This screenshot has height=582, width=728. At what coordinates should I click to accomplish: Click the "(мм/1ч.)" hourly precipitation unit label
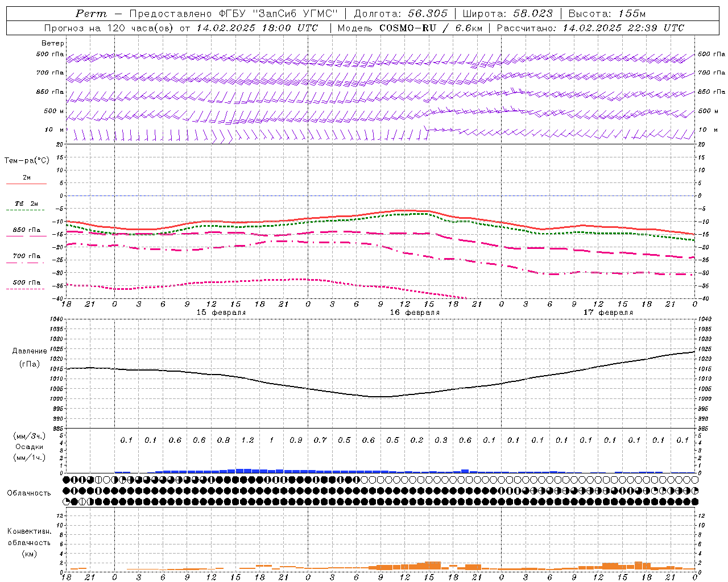click(29, 458)
